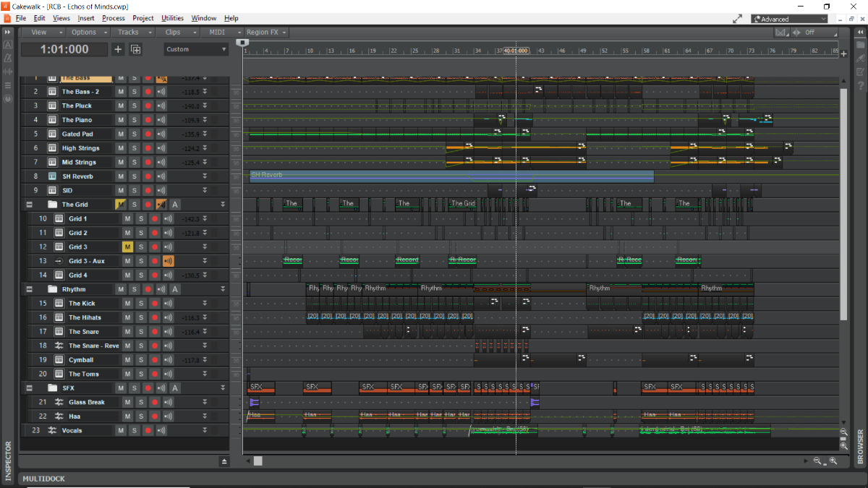
Task: Solo The Kick track
Action: 141,304
